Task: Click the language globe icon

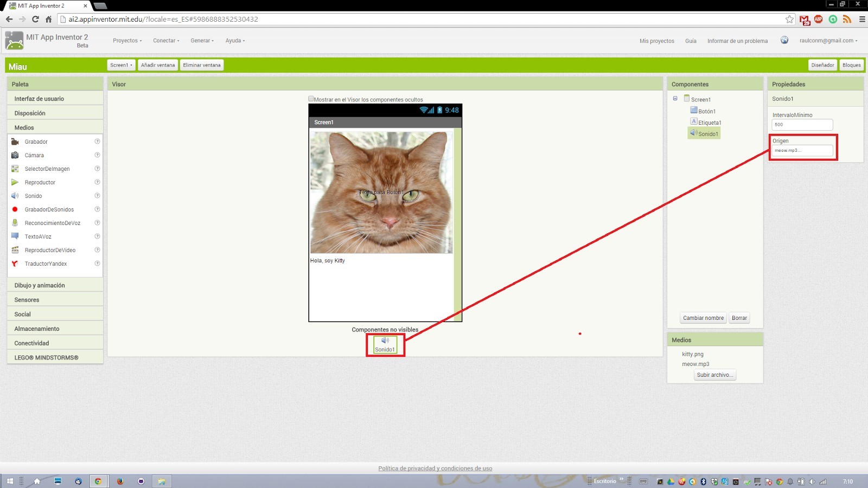Action: [784, 40]
